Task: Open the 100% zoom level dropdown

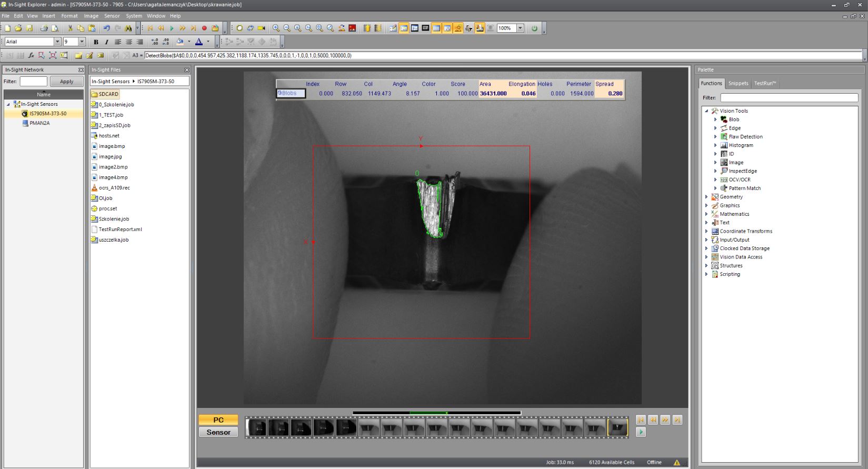Action: (520, 28)
